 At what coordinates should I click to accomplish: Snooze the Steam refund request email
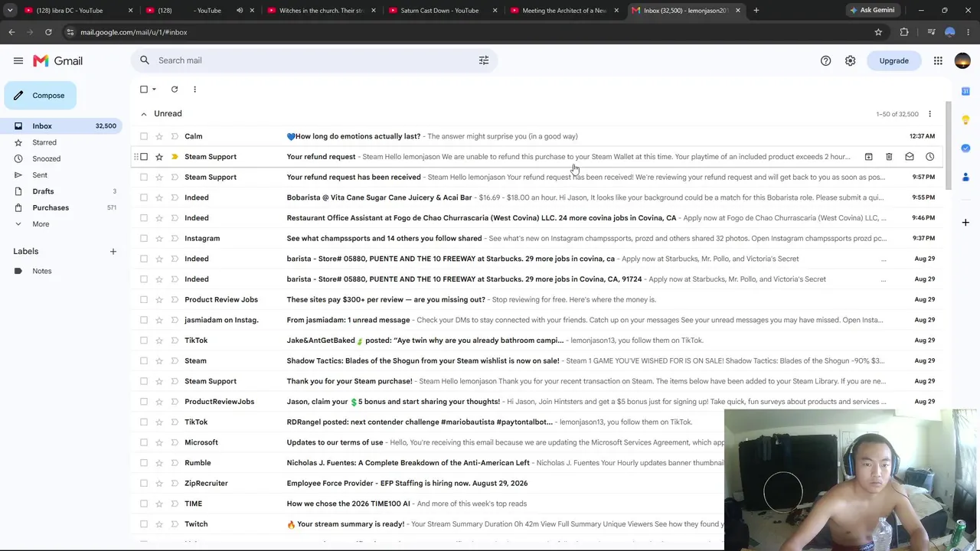pyautogui.click(x=929, y=157)
